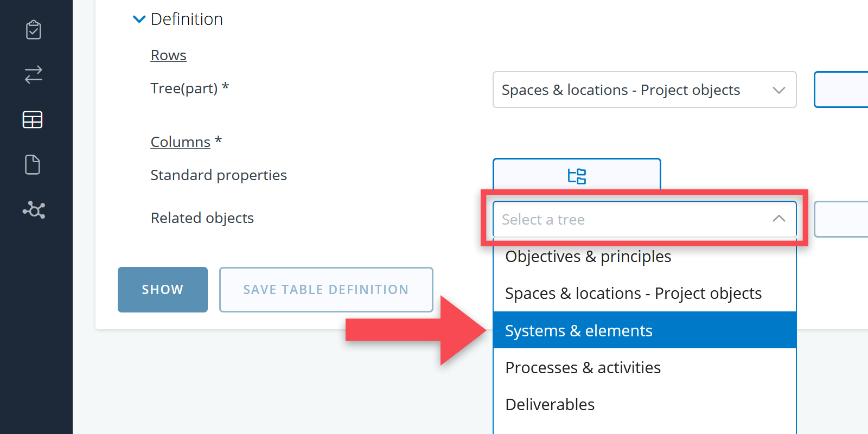868x434 pixels.
Task: Click button right of Related objects dropdown
Action: click(x=841, y=219)
